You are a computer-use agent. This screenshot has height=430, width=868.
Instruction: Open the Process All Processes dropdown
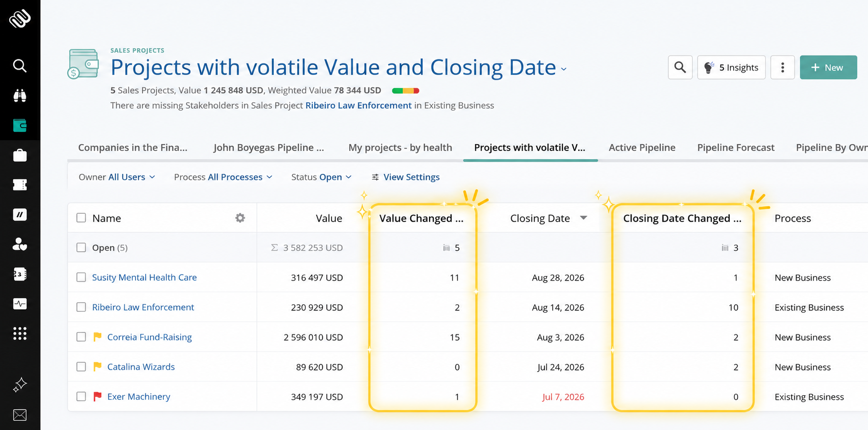click(223, 177)
